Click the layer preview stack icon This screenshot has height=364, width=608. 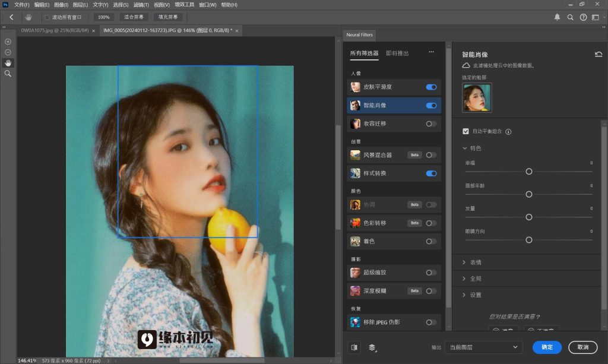point(372,347)
